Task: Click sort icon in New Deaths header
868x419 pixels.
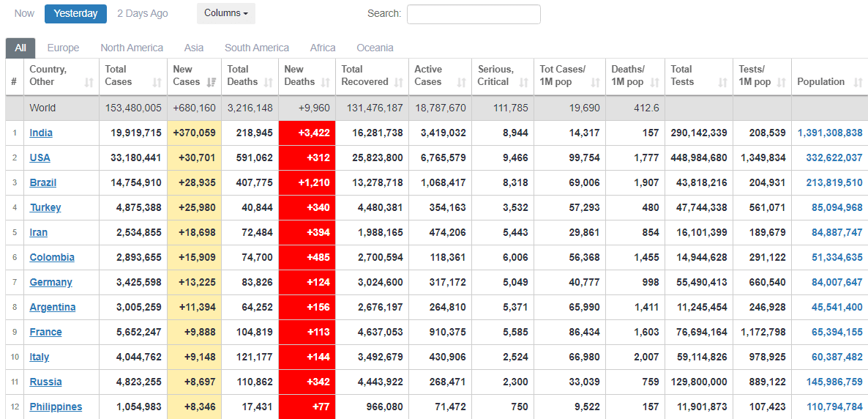Action: pyautogui.click(x=325, y=83)
